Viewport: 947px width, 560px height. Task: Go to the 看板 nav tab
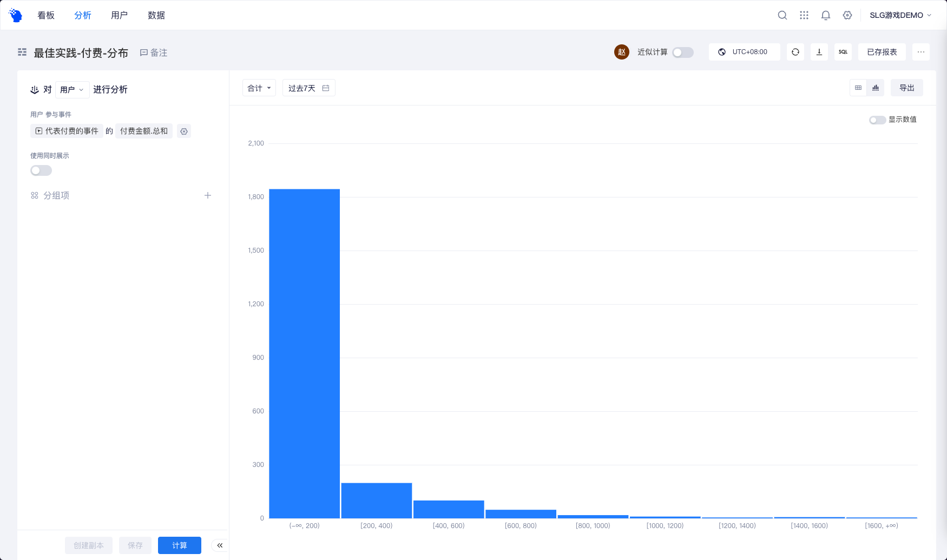coord(46,15)
